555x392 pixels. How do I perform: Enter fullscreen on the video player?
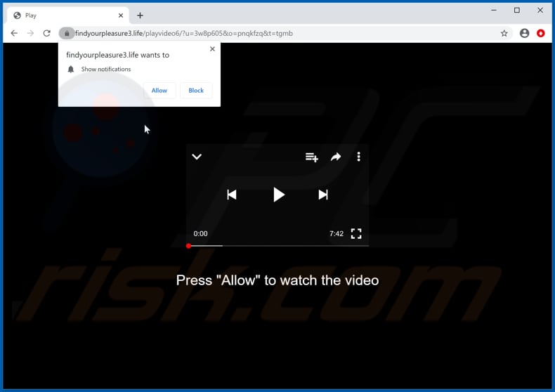click(x=356, y=233)
